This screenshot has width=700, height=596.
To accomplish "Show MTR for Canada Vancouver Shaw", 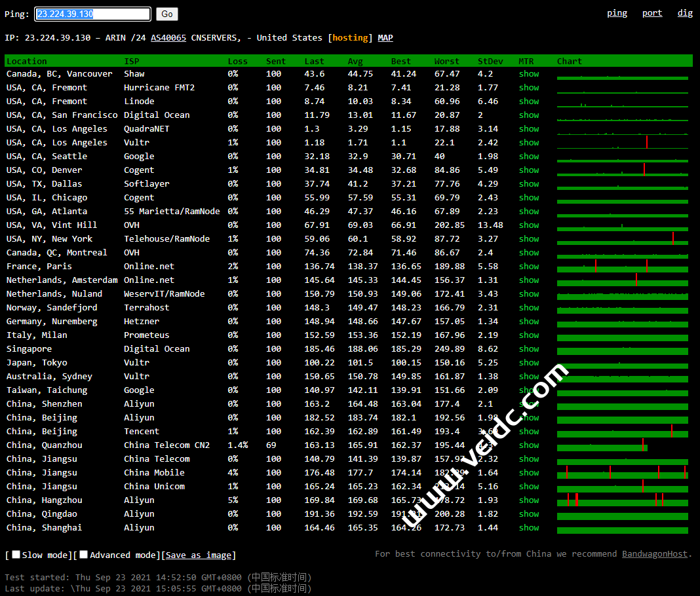I will pos(529,74).
